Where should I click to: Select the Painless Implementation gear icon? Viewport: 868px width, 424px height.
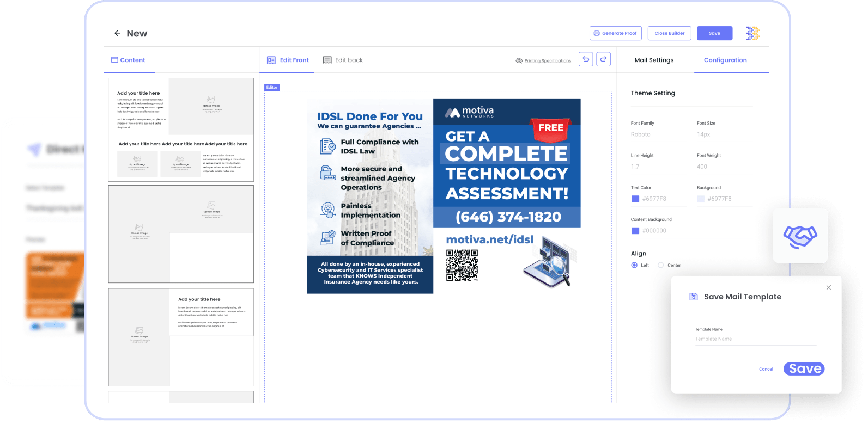coord(328,210)
